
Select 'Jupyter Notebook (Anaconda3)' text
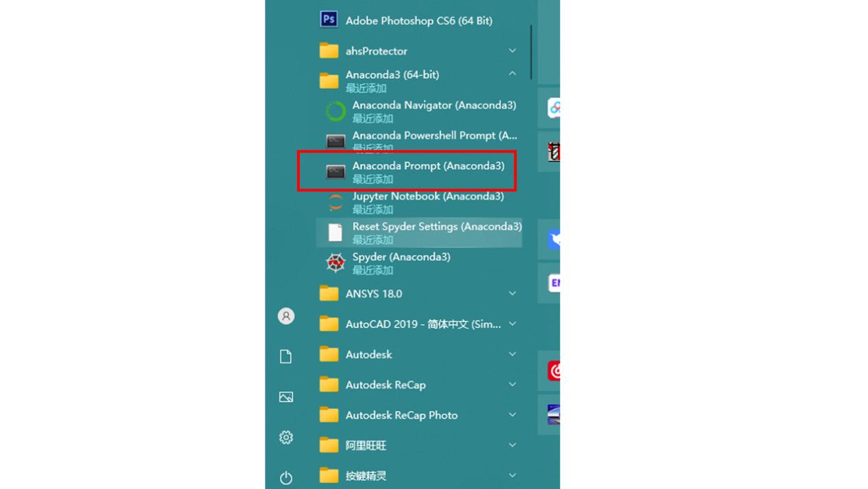tap(428, 196)
